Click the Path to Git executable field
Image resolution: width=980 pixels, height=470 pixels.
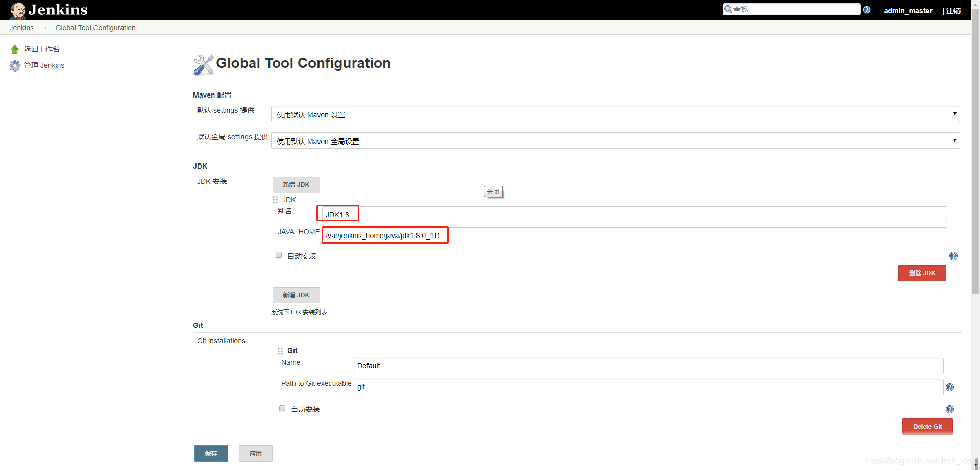648,387
